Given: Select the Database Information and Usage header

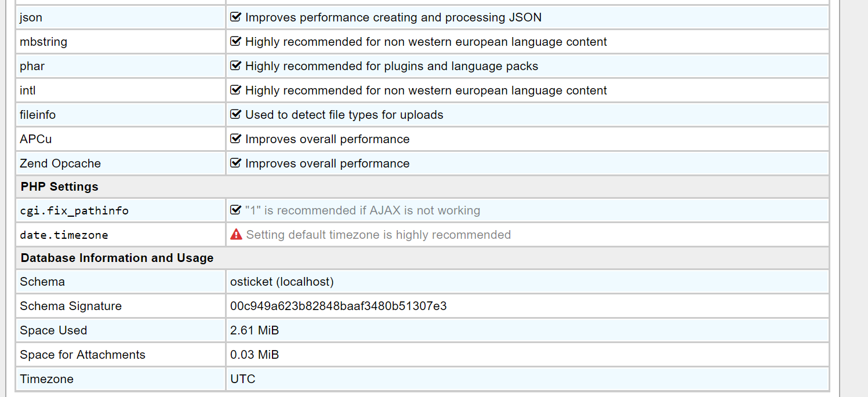Looking at the screenshot, I should click(x=117, y=257).
